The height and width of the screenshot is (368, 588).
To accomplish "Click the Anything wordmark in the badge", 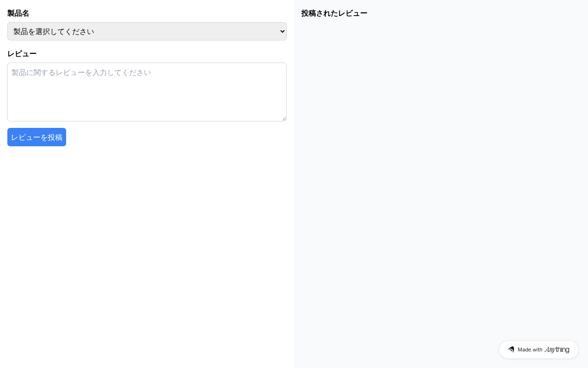I will pyautogui.click(x=557, y=350).
